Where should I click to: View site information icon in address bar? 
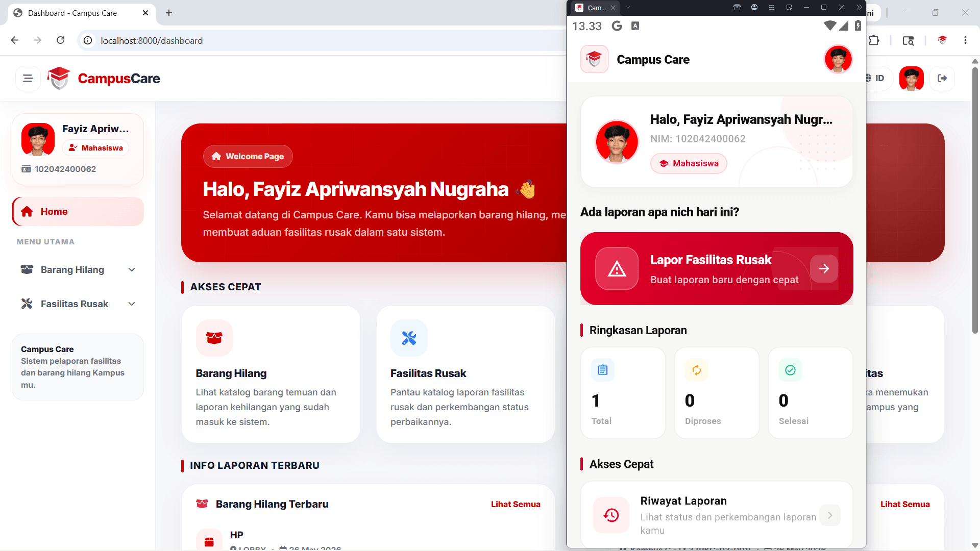click(88, 40)
